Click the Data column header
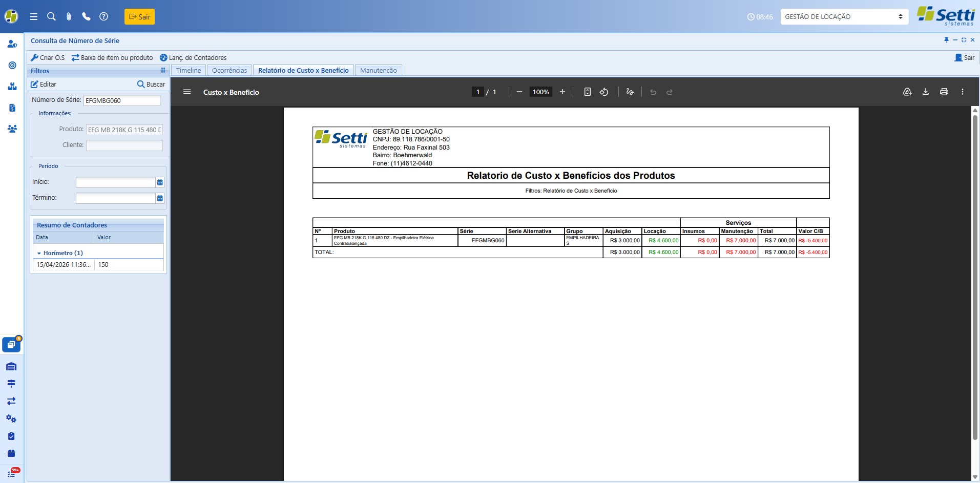The height and width of the screenshot is (483, 980). coord(64,238)
